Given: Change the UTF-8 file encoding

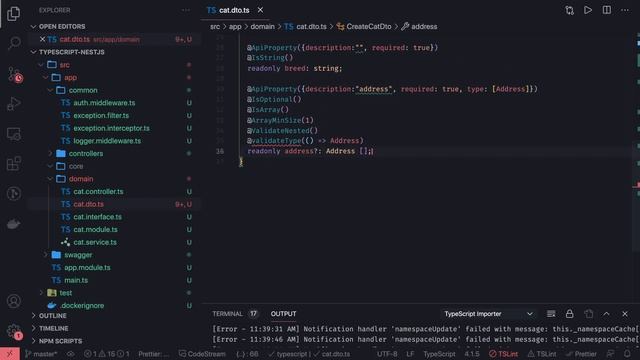Looking at the screenshot, I should [x=387, y=354].
